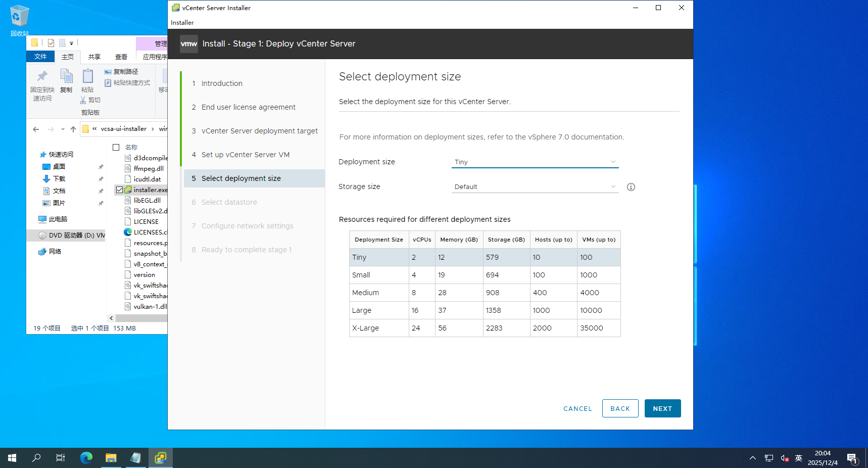
Task: Click the Explorer up-directory arrow
Action: [73, 129]
